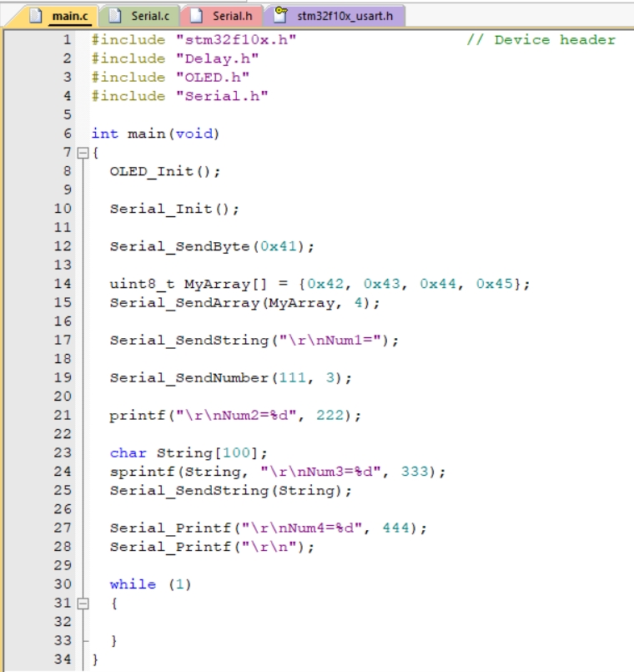Click the uint8_t MyArray[] declaration
Image resolution: width=634 pixels, height=672 pixels.
tap(320, 284)
